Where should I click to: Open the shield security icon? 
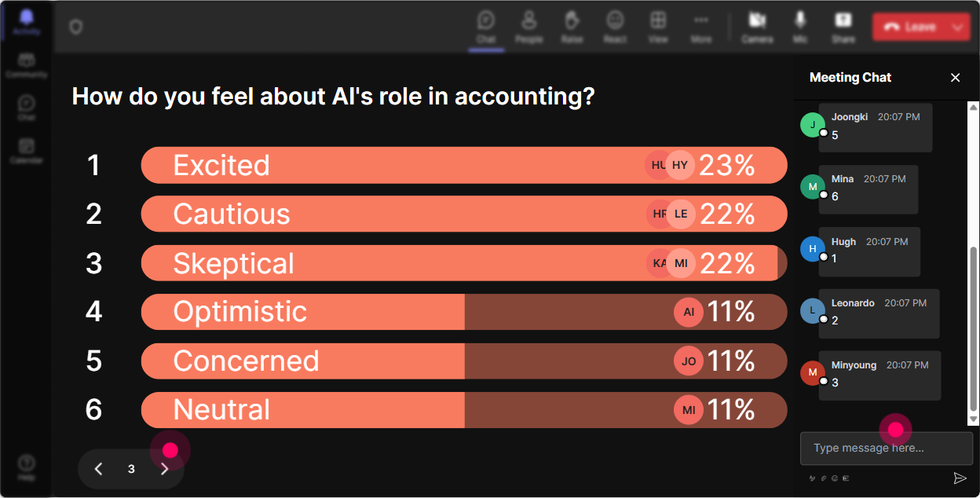76,27
